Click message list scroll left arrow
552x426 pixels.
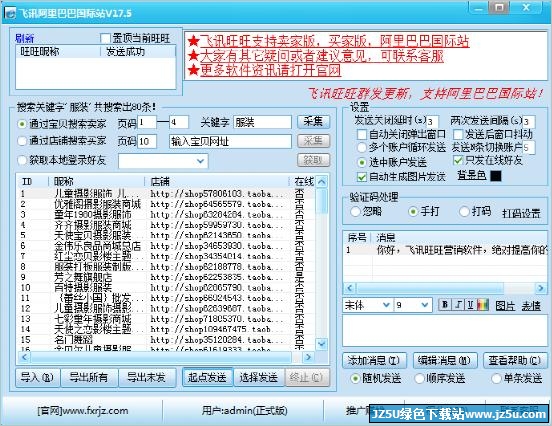pyautogui.click(x=349, y=288)
